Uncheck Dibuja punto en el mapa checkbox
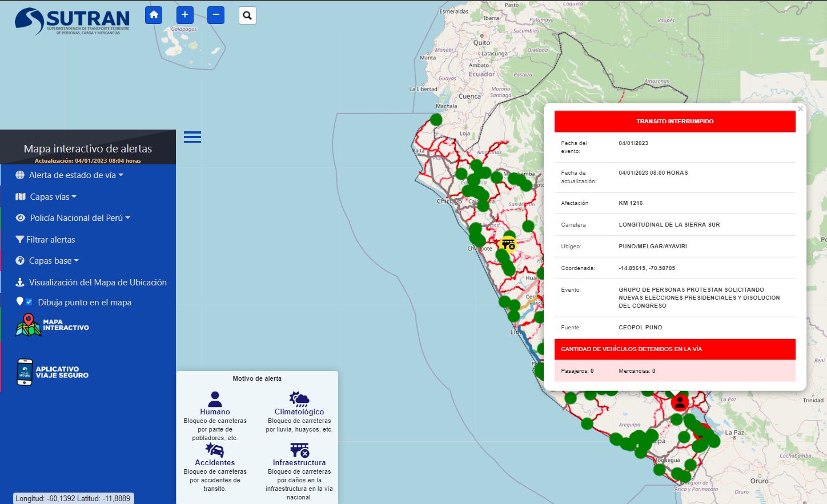Image resolution: width=827 pixels, height=504 pixels. click(29, 302)
